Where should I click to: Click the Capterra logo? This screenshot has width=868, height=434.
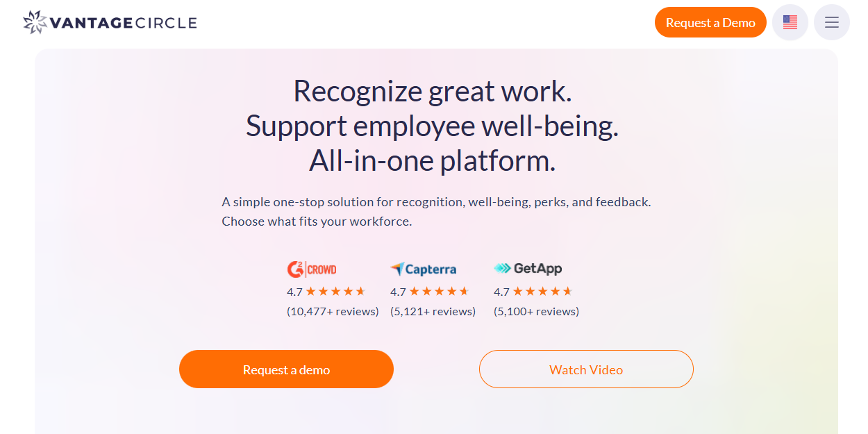[x=424, y=269]
